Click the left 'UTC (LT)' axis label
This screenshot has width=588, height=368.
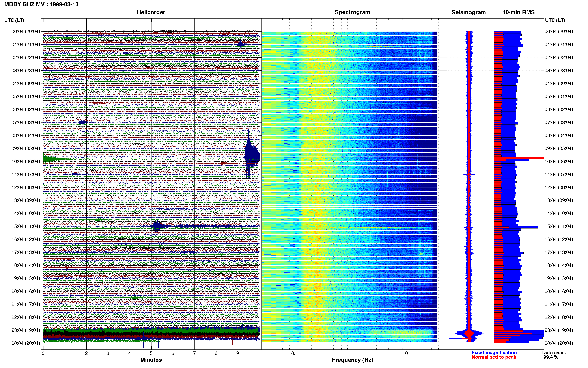[14, 20]
